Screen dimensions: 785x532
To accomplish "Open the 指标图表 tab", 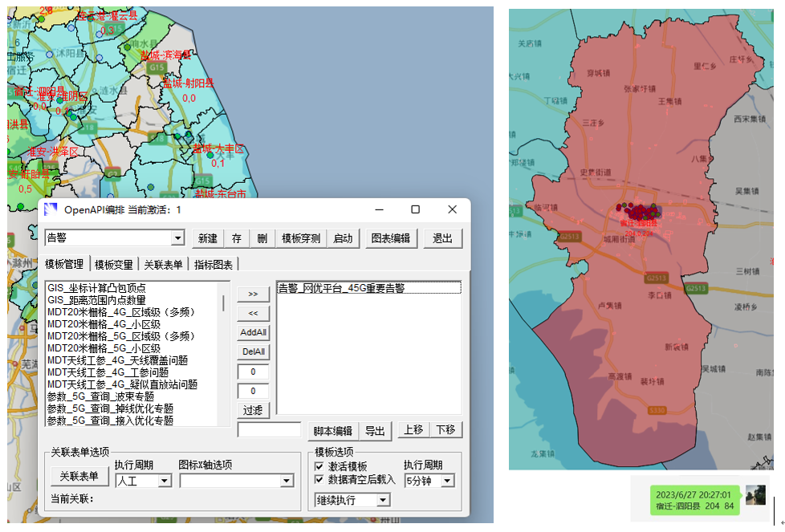I will [x=214, y=264].
